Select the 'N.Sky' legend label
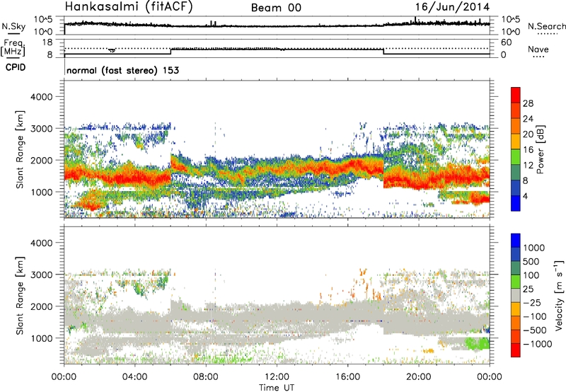This screenshot has width=566, height=392. tap(13, 26)
